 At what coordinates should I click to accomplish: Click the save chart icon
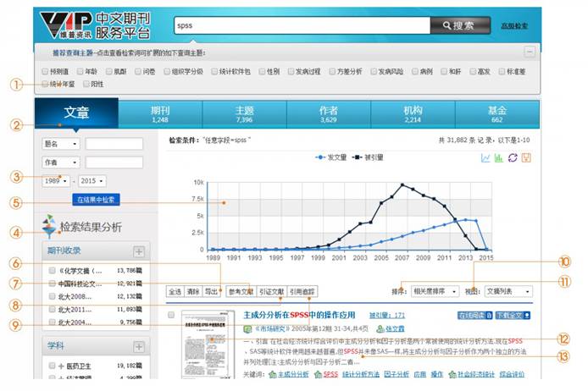tap(526, 157)
